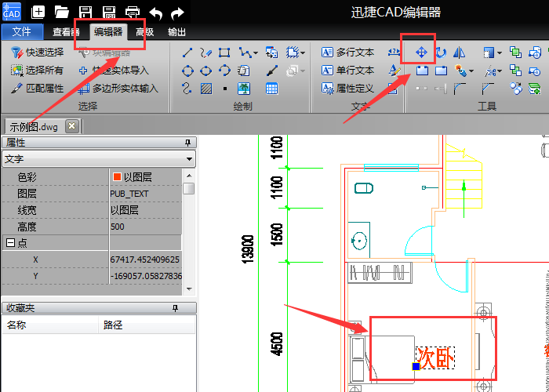The width and height of the screenshot is (549, 392).
Task: Select the Move tool in the ribbon
Action: (421, 53)
